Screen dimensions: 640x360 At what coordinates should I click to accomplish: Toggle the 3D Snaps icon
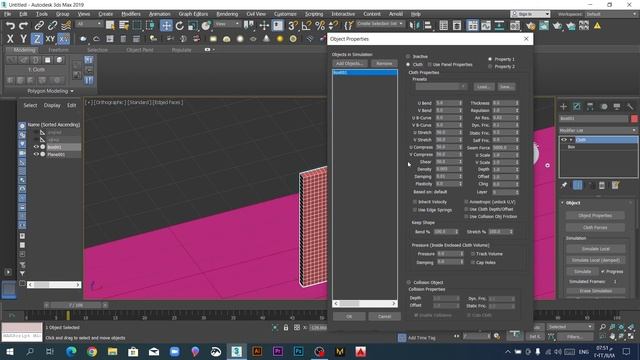[293, 26]
